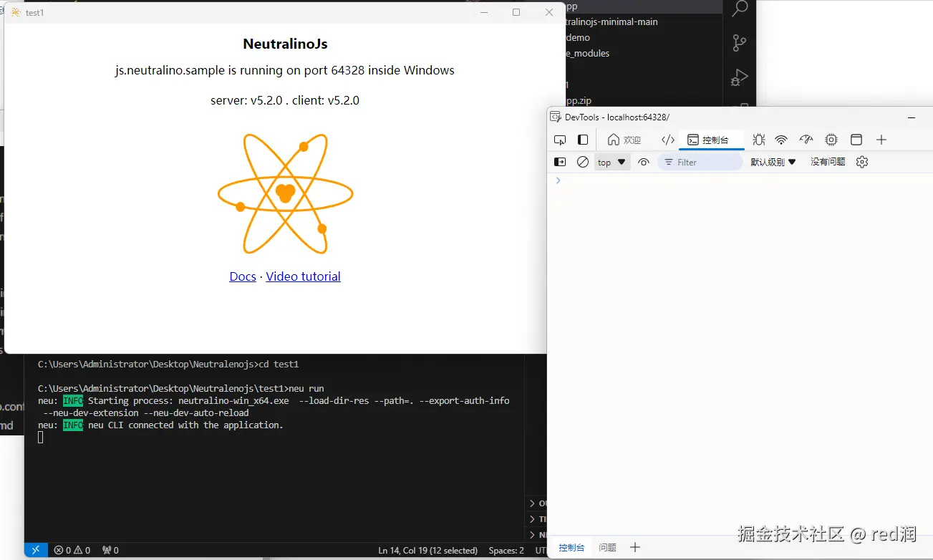Screen dimensions: 933x560
Task: Expand the third collapsed section chevron above the VS Code status bar
Action: tap(532, 535)
